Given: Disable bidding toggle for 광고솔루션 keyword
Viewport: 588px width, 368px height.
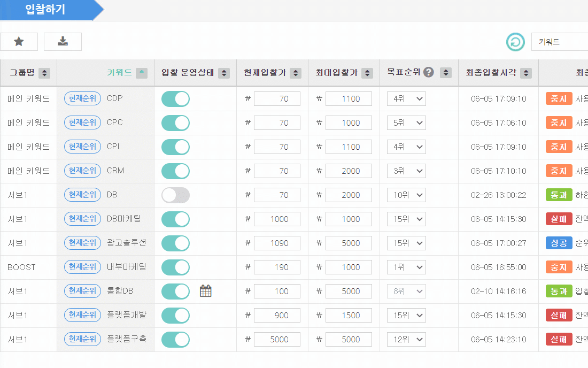Looking at the screenshot, I should tap(175, 243).
